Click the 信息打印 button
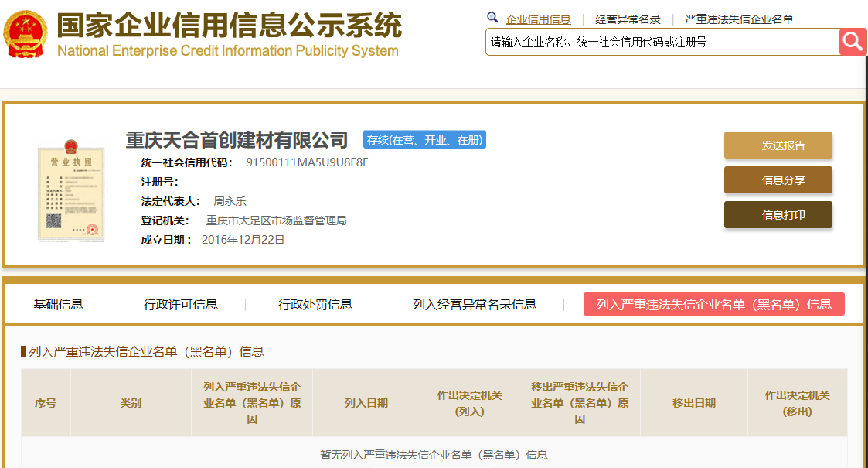The height and width of the screenshot is (468, 868). click(x=778, y=215)
